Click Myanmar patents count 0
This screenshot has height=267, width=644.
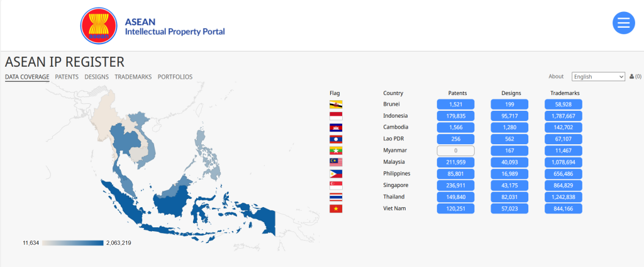click(x=455, y=151)
